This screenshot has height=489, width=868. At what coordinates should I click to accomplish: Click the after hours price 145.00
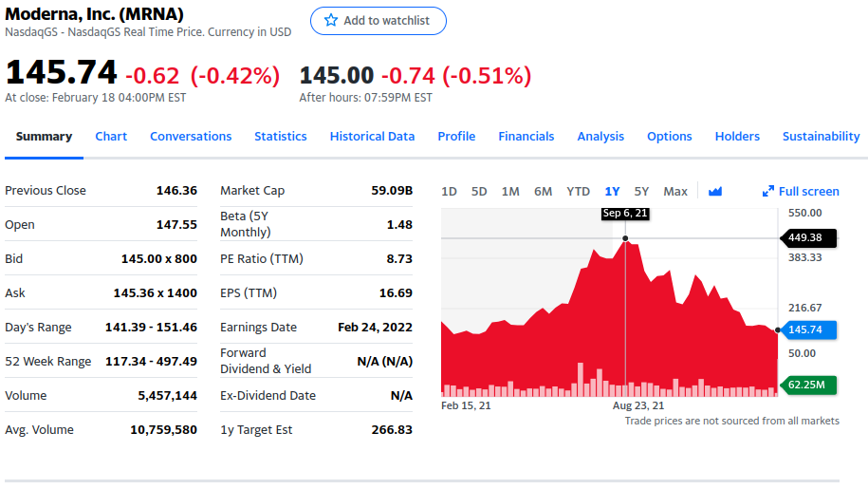pyautogui.click(x=337, y=76)
